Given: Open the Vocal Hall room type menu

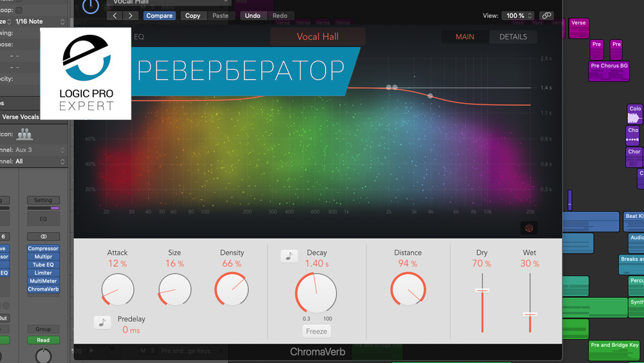Looking at the screenshot, I should click(x=317, y=37).
